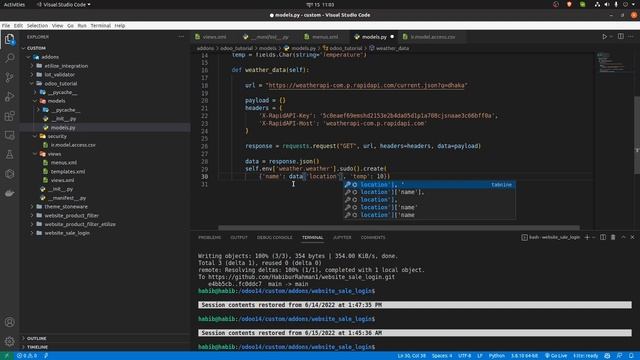Screen dimensions: 640x360
Task: Split the terminal panel
Action: tap(603, 237)
